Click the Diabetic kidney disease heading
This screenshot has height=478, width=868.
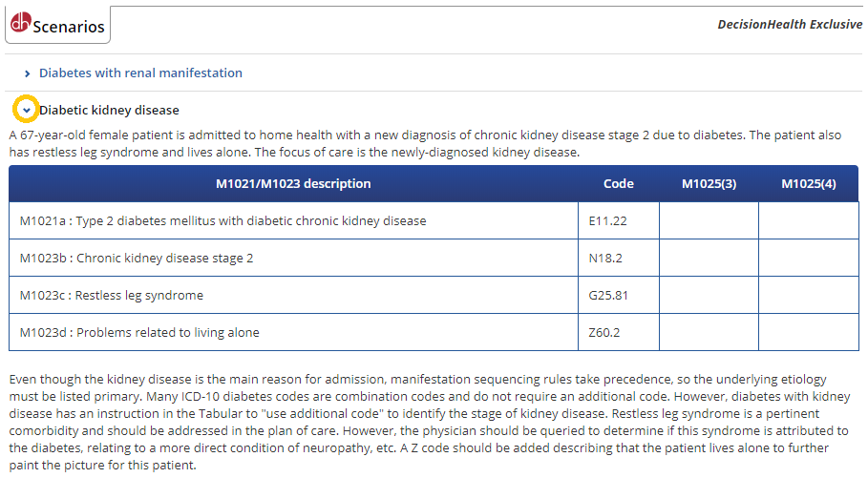pos(109,111)
